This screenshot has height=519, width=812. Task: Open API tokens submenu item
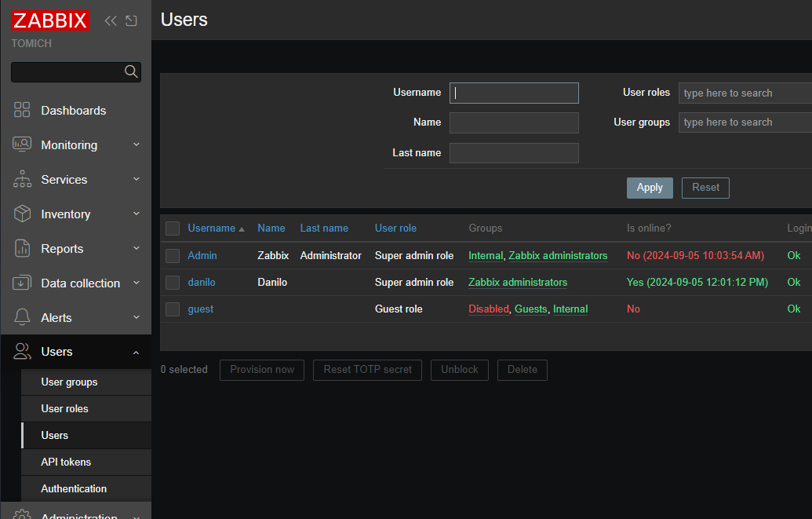(x=86, y=462)
